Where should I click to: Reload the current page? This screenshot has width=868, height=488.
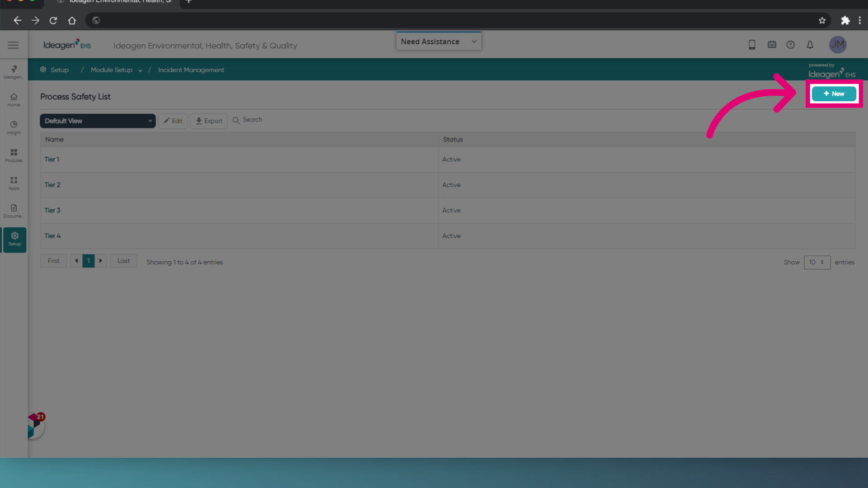pyautogui.click(x=53, y=20)
